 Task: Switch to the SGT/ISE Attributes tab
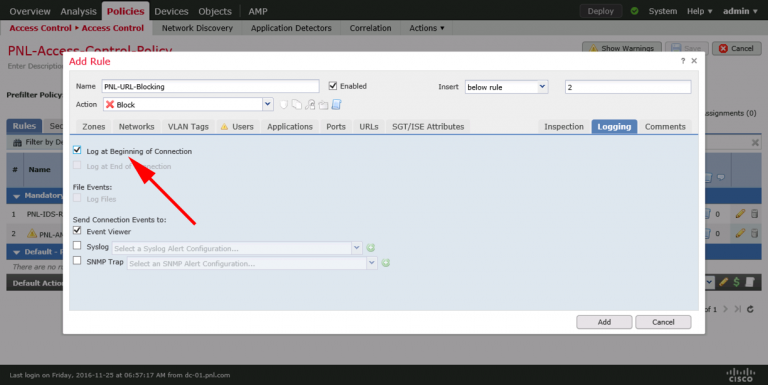pos(428,126)
